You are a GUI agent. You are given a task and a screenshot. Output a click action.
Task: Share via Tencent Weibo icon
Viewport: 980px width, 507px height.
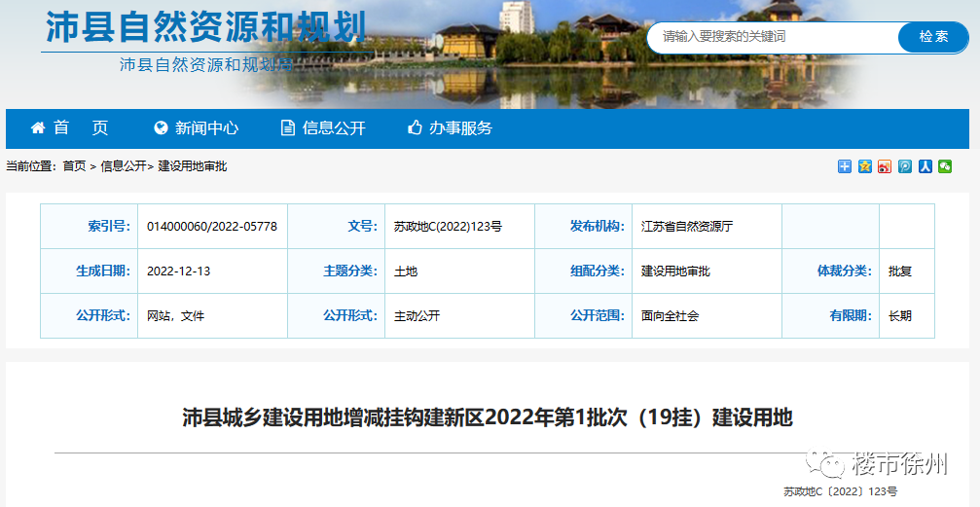coord(904,166)
